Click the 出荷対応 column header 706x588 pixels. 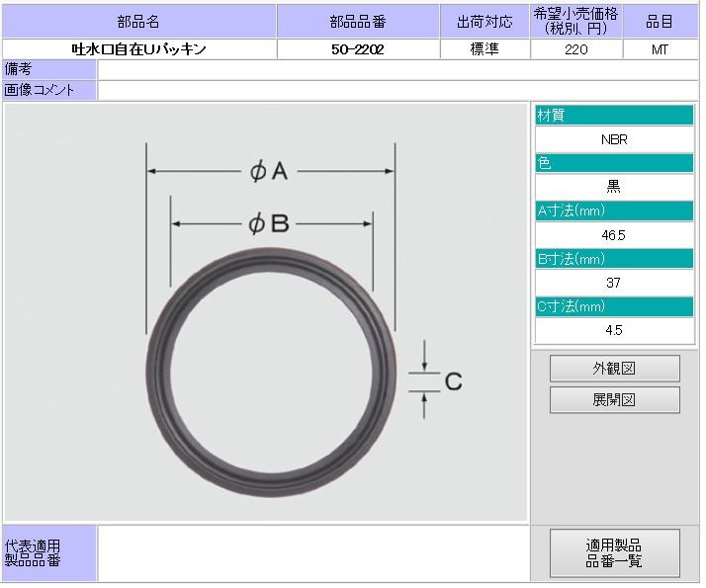[x=484, y=21]
